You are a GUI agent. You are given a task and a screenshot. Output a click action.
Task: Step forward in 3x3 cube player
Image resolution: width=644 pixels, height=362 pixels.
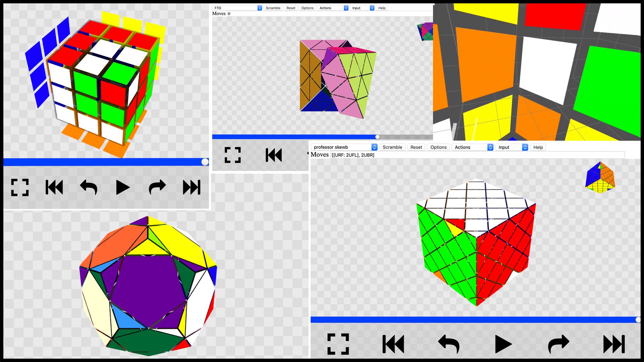[x=157, y=187]
